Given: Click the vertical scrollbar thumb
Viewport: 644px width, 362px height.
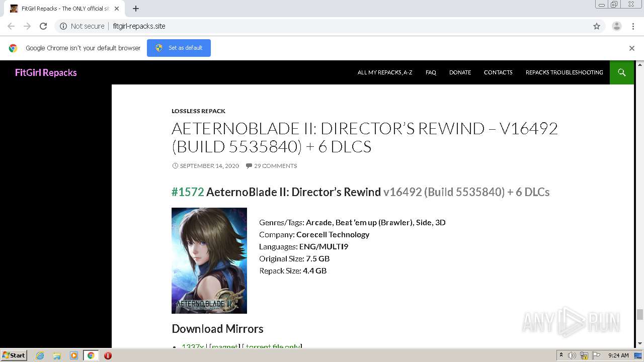Looking at the screenshot, I should coord(640,314).
